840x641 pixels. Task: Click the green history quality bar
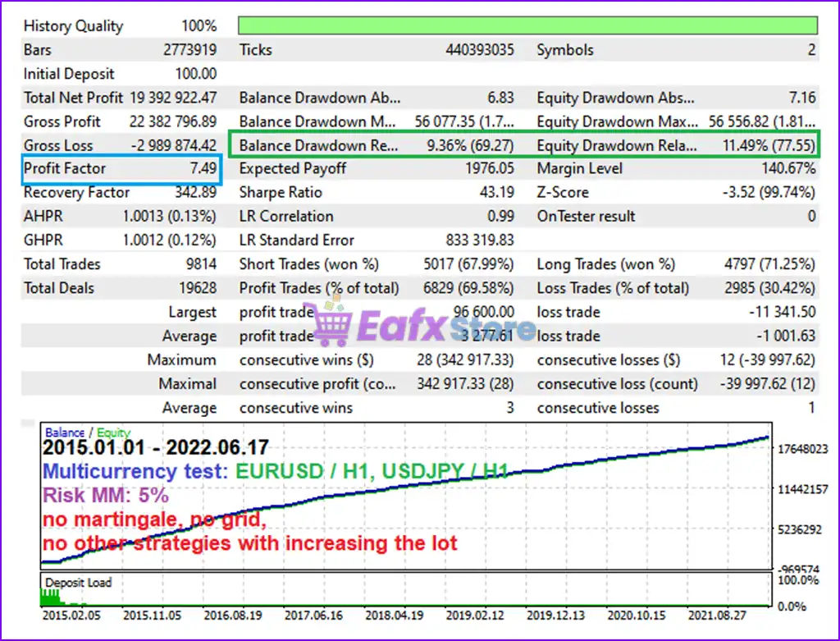(527, 25)
